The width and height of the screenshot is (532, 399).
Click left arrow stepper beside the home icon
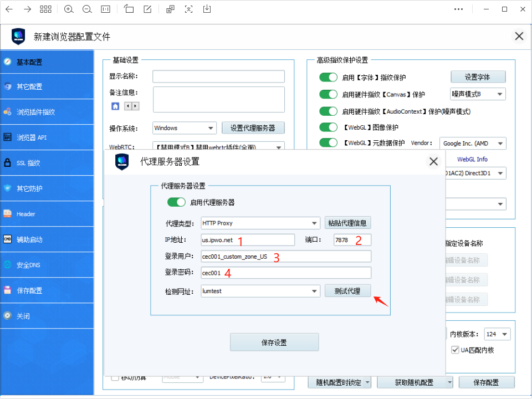point(128,106)
